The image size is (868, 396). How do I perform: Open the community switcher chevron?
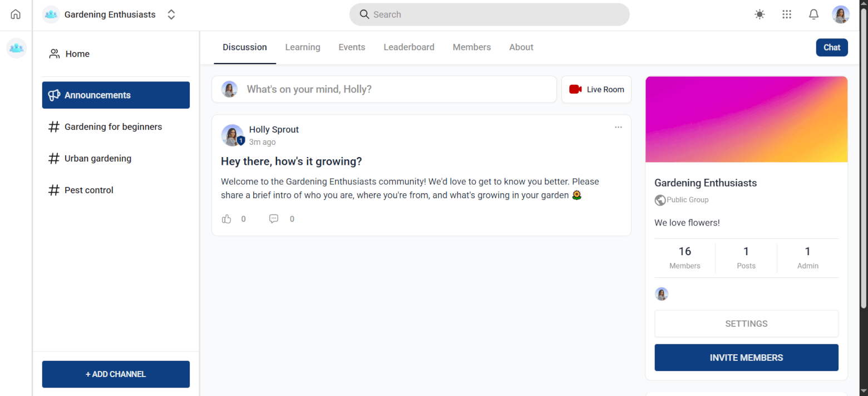tap(171, 14)
